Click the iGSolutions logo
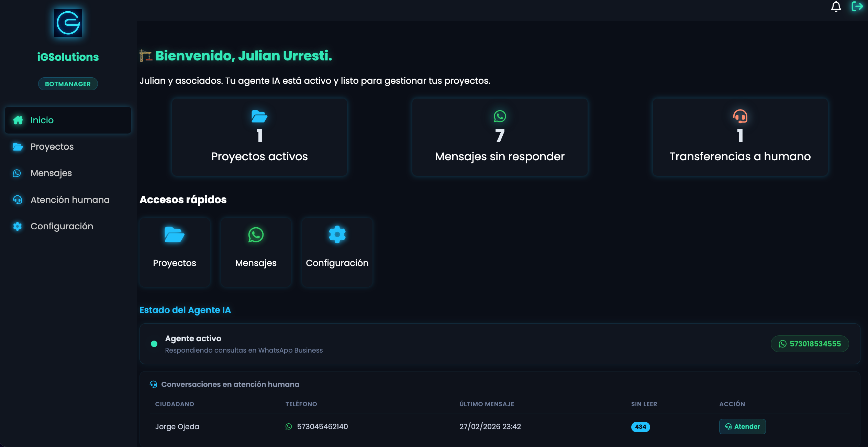The width and height of the screenshot is (868, 447). tap(68, 23)
